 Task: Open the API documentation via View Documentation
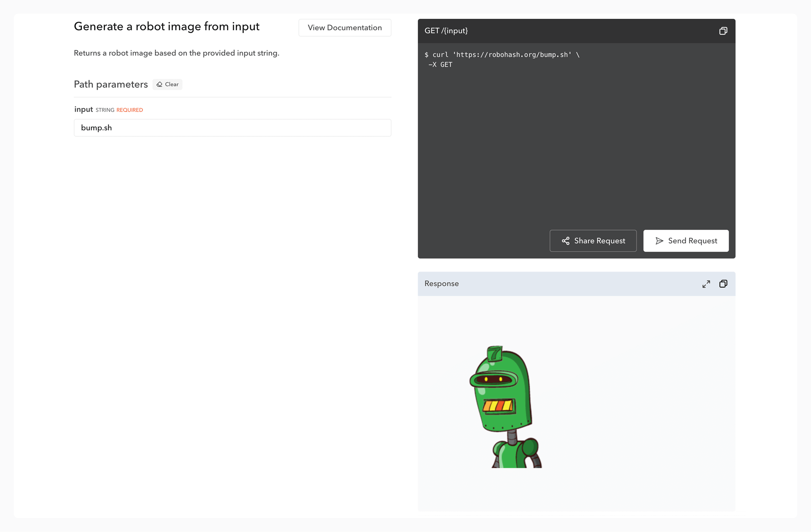(x=344, y=27)
